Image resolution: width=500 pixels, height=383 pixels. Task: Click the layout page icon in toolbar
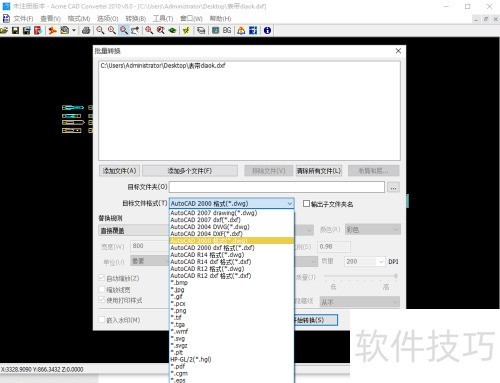click(x=64, y=31)
